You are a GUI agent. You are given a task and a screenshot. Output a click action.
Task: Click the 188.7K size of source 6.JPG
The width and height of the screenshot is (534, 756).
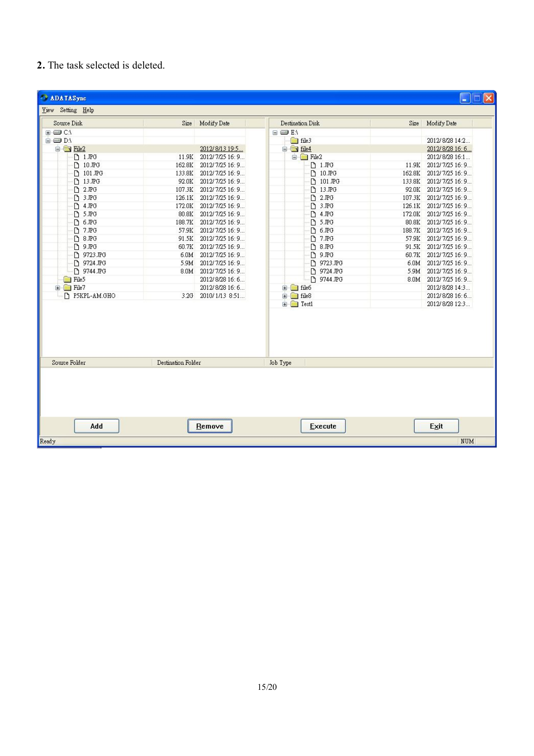pyautogui.click(x=185, y=222)
